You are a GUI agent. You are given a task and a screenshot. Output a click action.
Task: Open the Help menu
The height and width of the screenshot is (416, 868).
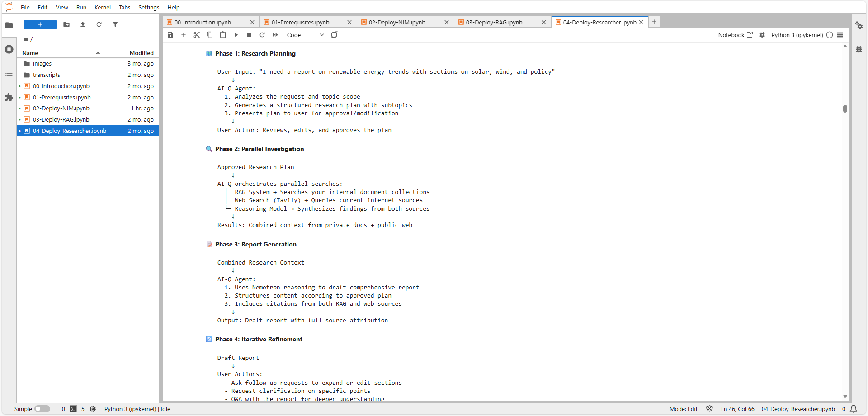point(174,7)
